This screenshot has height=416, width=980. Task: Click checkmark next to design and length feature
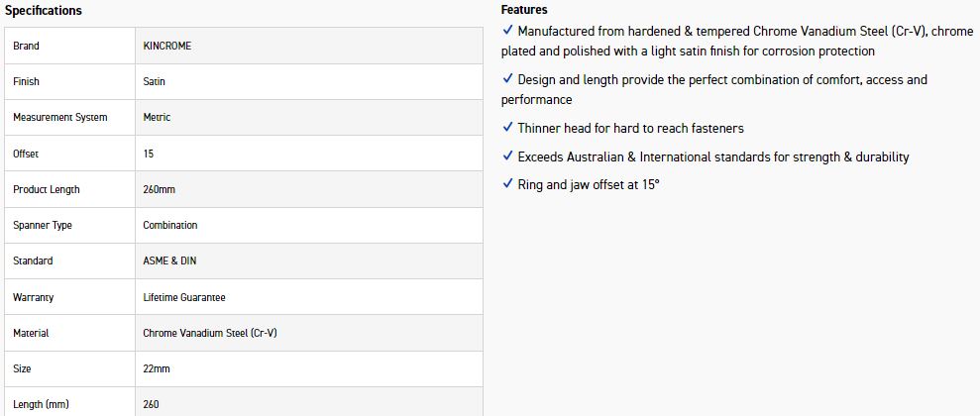tap(507, 79)
